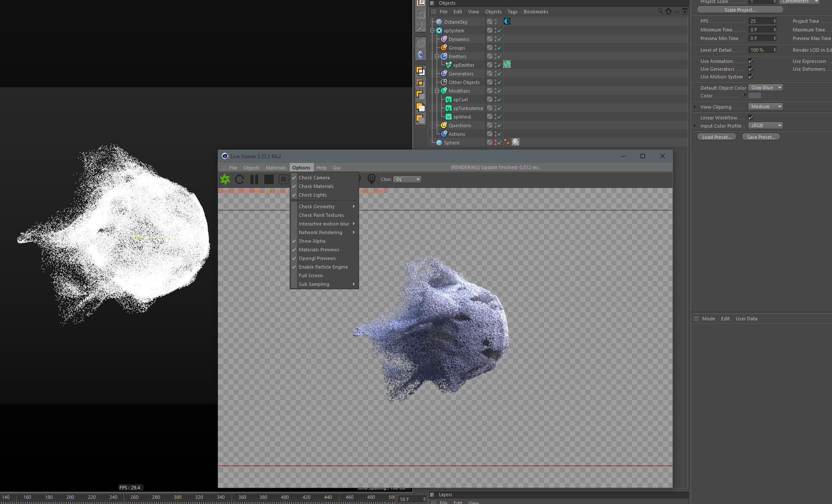Open the Default Object Color dropdown
This screenshot has width=832, height=504.
click(766, 88)
